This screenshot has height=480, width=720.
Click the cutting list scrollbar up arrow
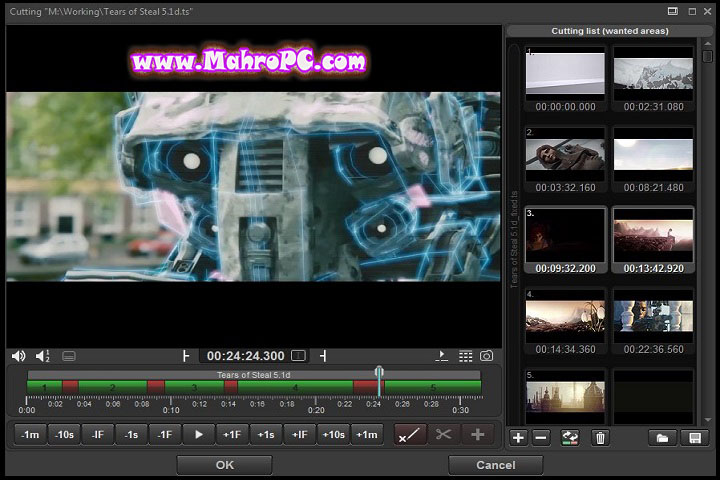click(x=708, y=44)
